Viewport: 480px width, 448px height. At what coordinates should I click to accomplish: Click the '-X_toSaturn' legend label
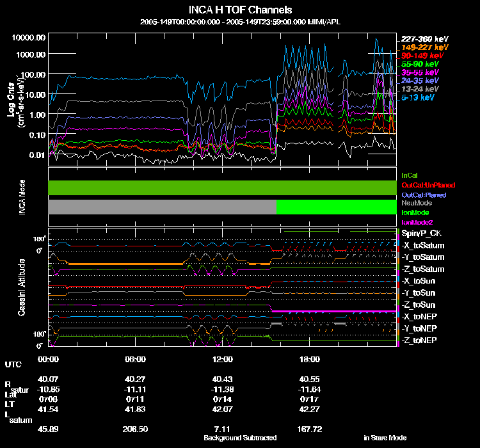coord(423,245)
